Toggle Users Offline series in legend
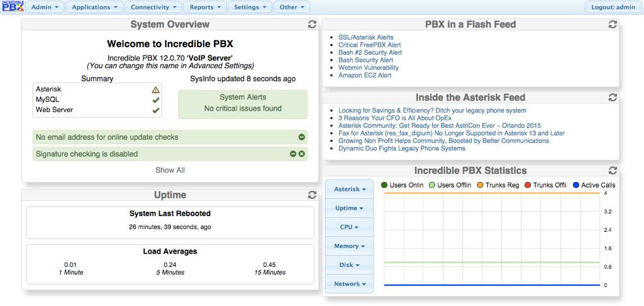Image resolution: width=644 pixels, height=306 pixels. [x=450, y=185]
